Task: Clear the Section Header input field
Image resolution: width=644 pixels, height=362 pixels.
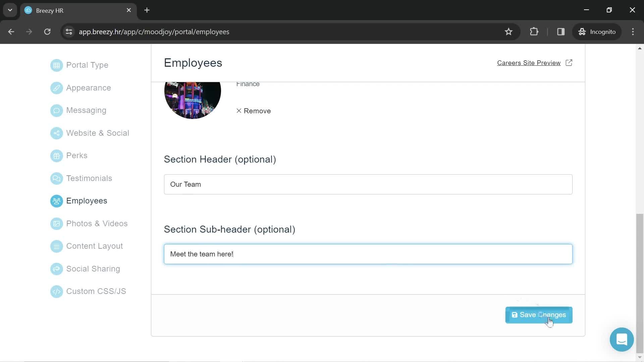Action: (x=368, y=184)
